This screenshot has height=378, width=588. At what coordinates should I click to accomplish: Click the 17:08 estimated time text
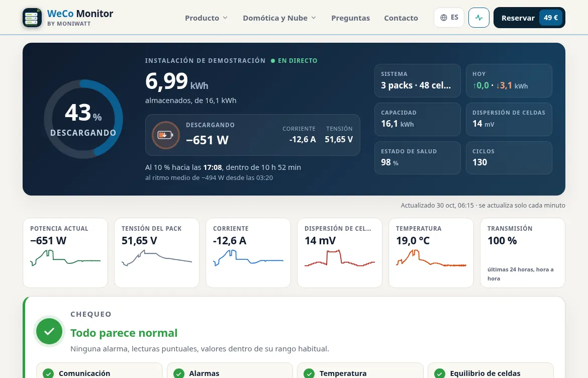[213, 167]
